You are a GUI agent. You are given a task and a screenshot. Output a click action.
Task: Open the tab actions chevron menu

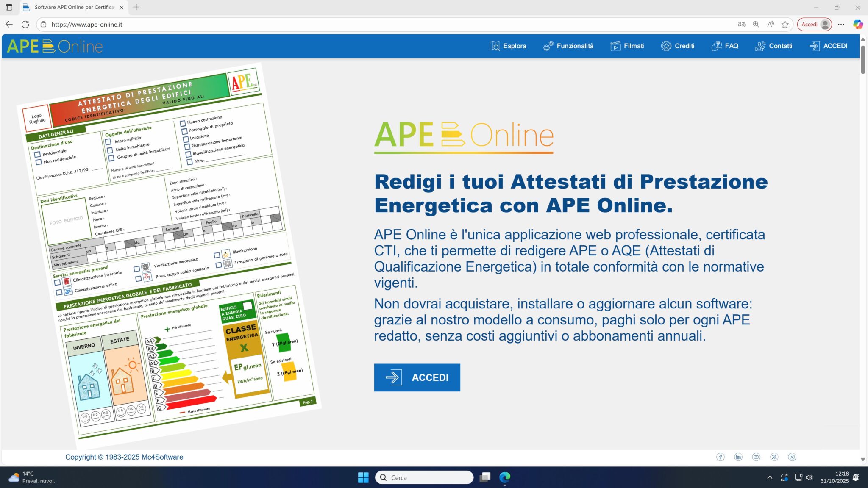(9, 7)
